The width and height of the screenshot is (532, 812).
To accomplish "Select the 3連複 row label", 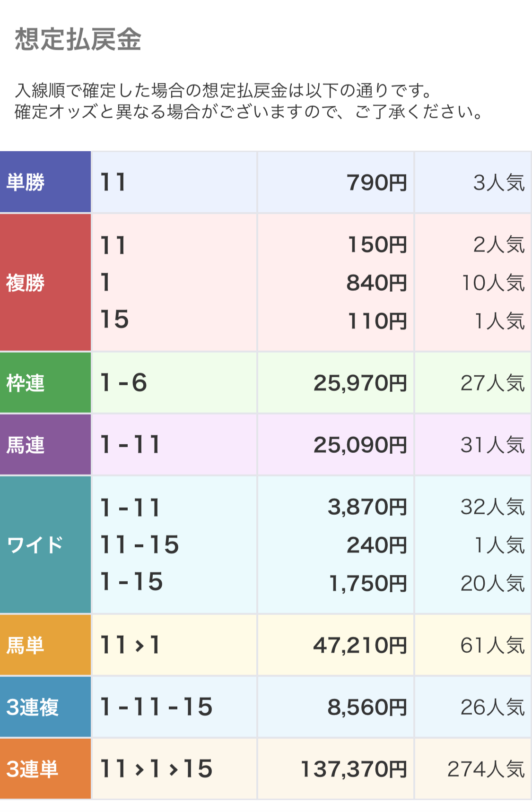I will click(32, 707).
